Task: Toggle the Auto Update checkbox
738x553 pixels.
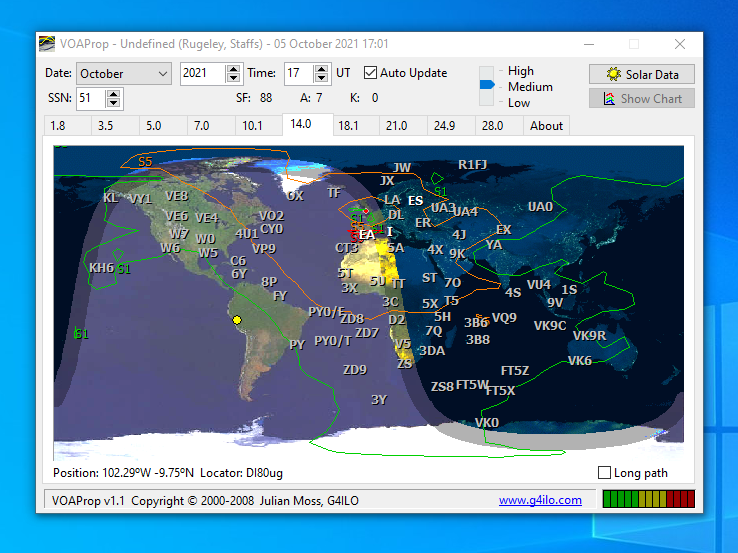Action: tap(370, 73)
